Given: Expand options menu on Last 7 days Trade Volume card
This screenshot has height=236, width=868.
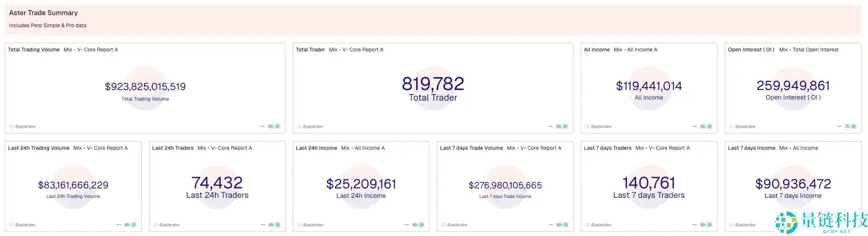Looking at the screenshot, I should 551,225.
